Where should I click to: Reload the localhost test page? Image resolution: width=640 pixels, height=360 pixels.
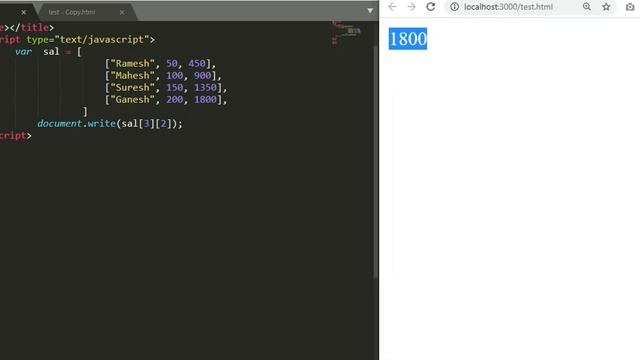(431, 7)
